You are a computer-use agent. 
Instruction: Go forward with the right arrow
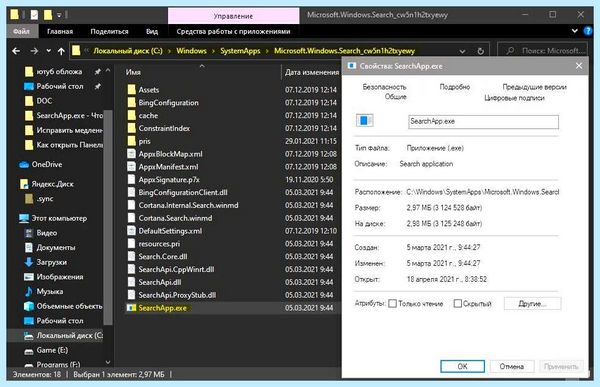click(x=34, y=51)
